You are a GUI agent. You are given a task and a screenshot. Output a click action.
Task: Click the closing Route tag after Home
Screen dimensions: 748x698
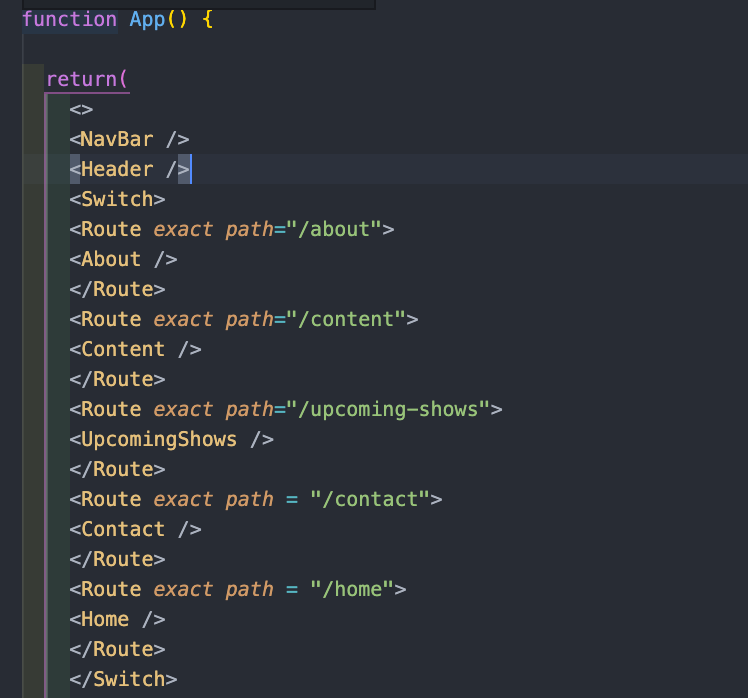click(x=117, y=649)
